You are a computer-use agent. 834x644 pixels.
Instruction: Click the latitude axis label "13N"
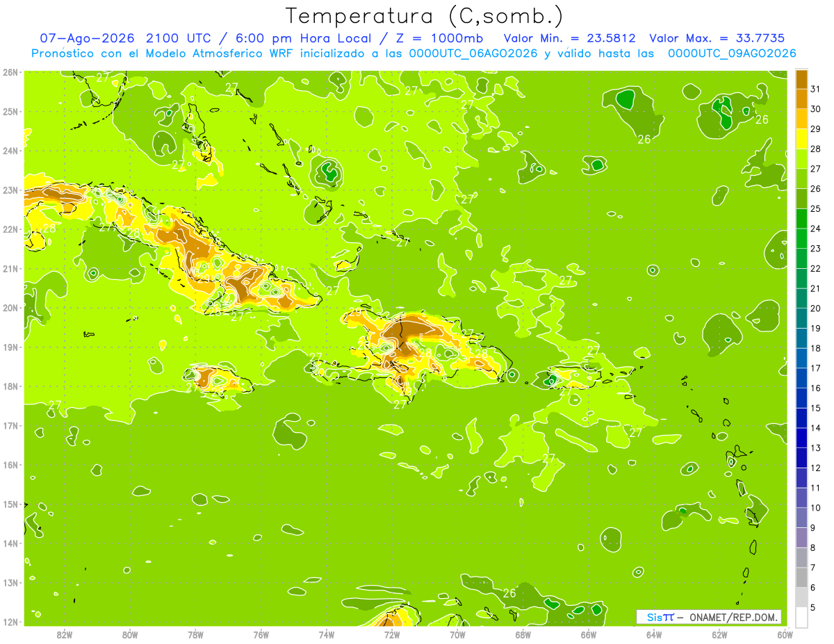(x=10, y=583)
